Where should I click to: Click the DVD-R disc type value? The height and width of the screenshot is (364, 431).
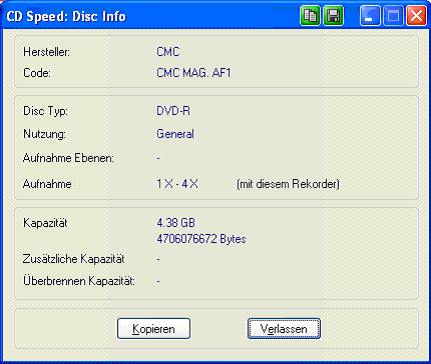(173, 111)
